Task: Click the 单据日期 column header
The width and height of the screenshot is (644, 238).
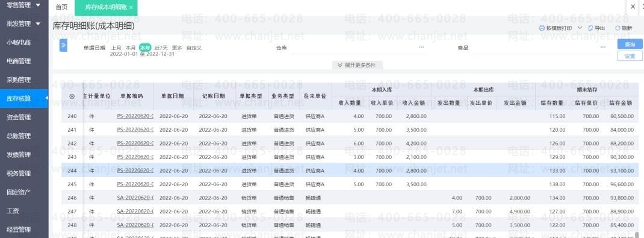Action: [173, 96]
